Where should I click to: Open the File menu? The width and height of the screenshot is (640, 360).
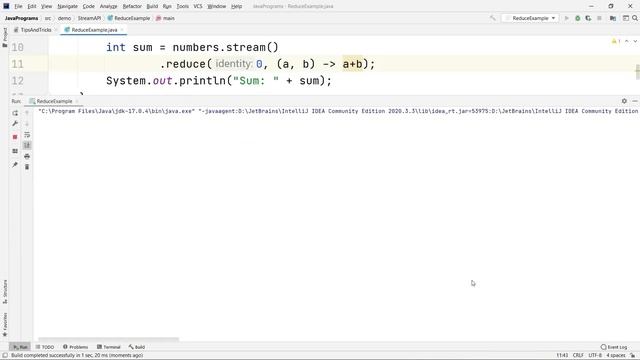(x=18, y=6)
